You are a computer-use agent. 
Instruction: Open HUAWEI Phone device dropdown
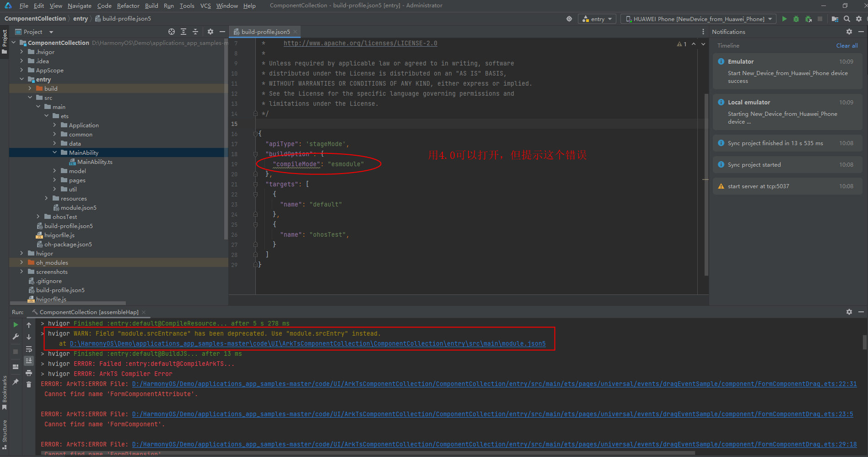tap(698, 19)
